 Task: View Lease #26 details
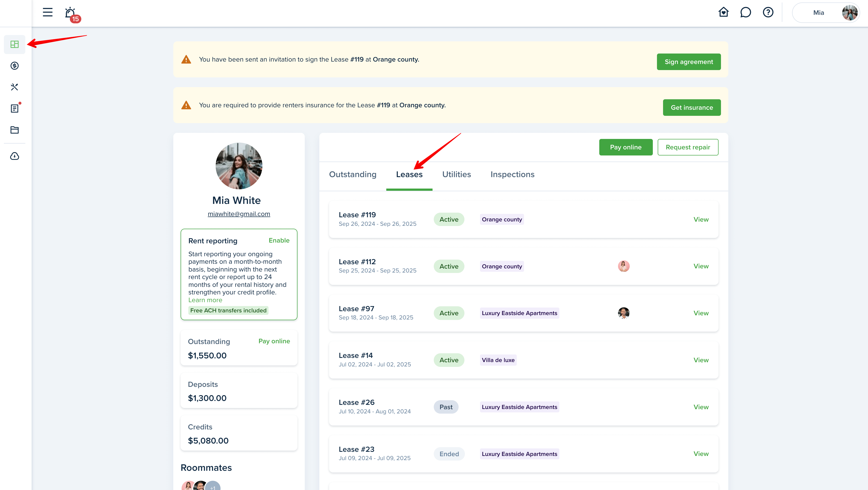pyautogui.click(x=701, y=407)
